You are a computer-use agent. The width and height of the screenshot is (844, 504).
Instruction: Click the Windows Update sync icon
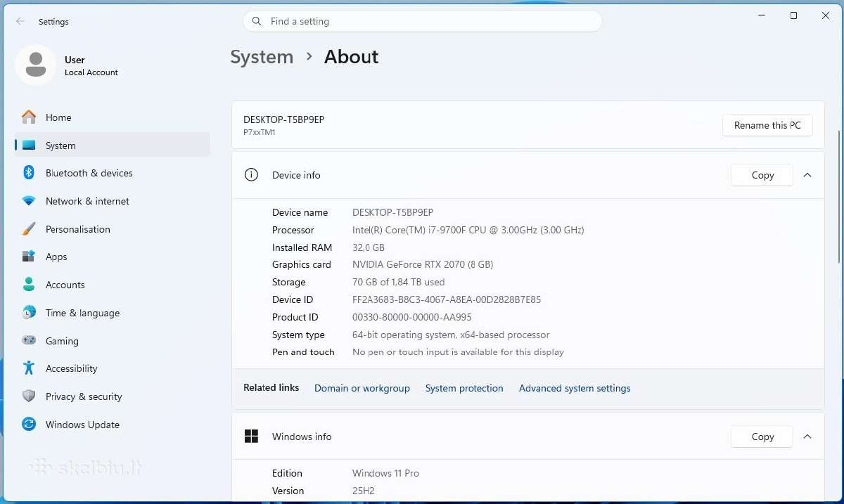[x=29, y=425]
